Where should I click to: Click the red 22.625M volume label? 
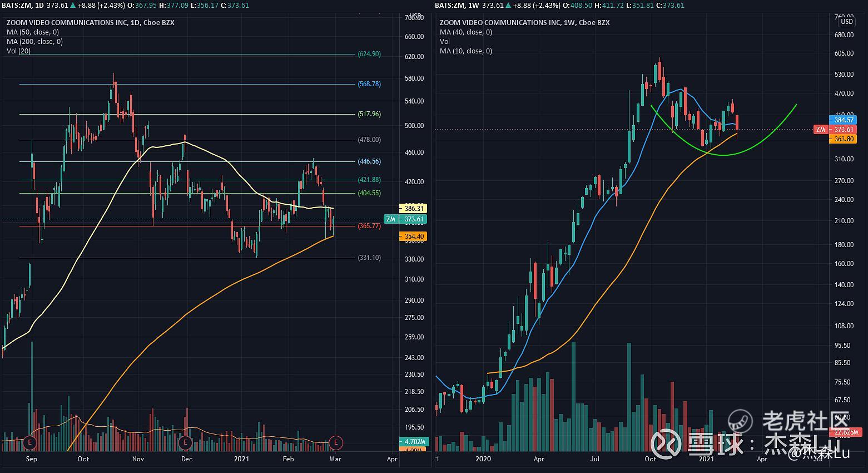(x=845, y=432)
